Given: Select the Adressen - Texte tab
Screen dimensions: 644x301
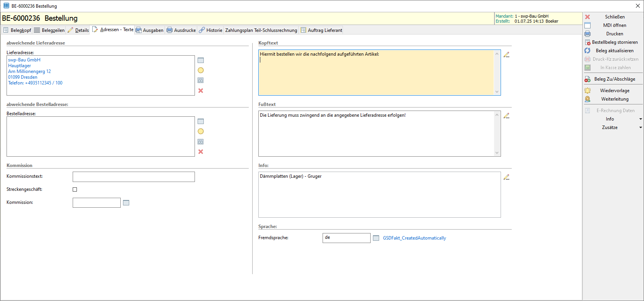Looking at the screenshot, I should tap(113, 30).
